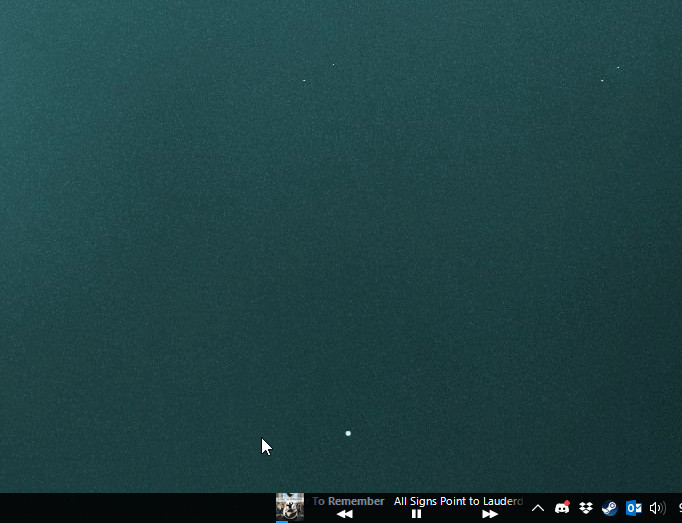Skip to the next track
682x523 pixels.
(x=490, y=514)
